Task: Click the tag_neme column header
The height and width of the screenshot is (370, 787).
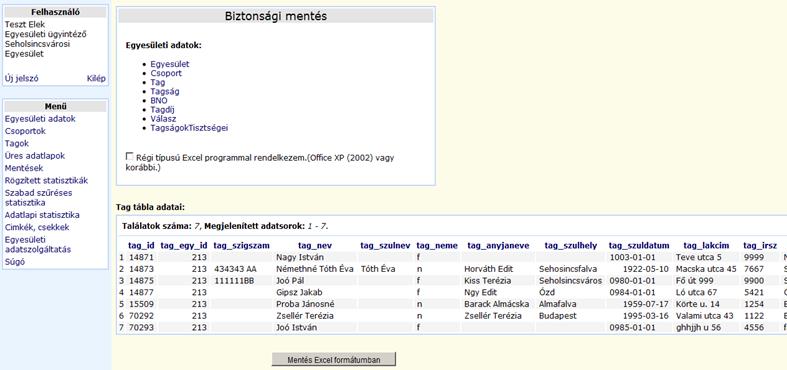Action: (x=437, y=245)
